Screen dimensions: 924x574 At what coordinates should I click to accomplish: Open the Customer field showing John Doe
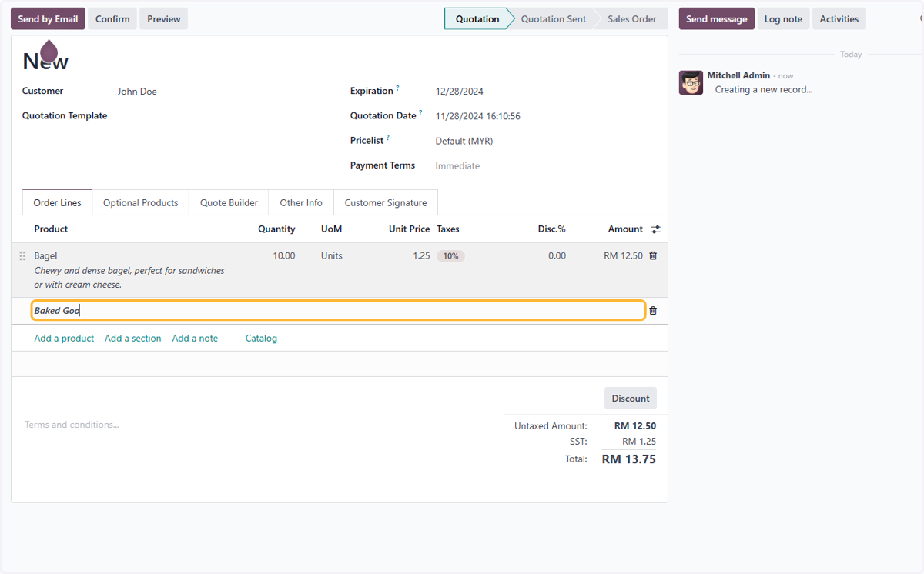223,92
